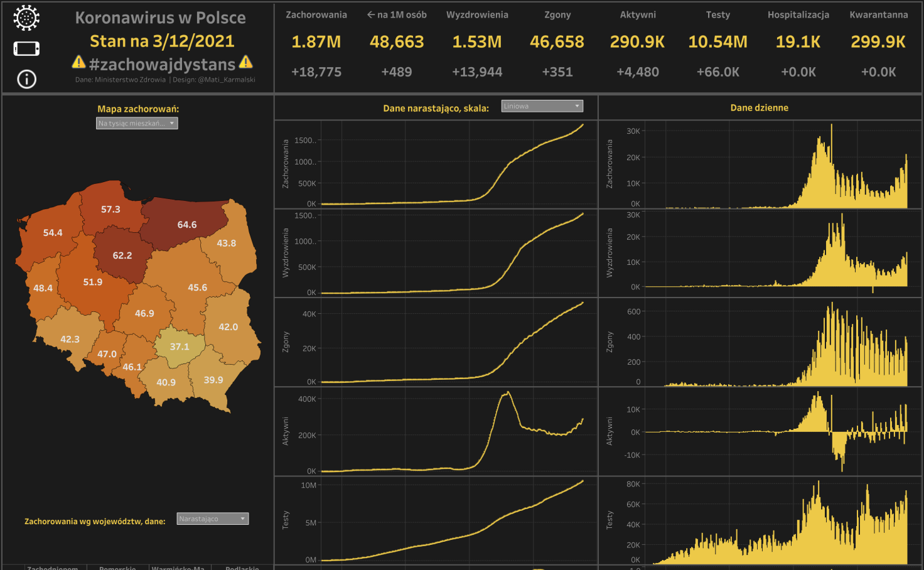Image resolution: width=924 pixels, height=570 pixels.
Task: Open the info circle icon
Action: pyautogui.click(x=26, y=79)
